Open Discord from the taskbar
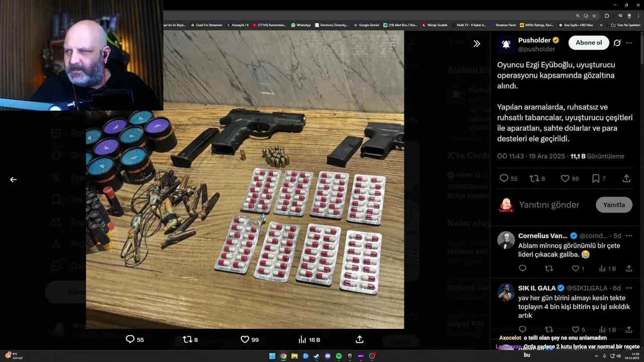The image size is (644, 362). (328, 356)
